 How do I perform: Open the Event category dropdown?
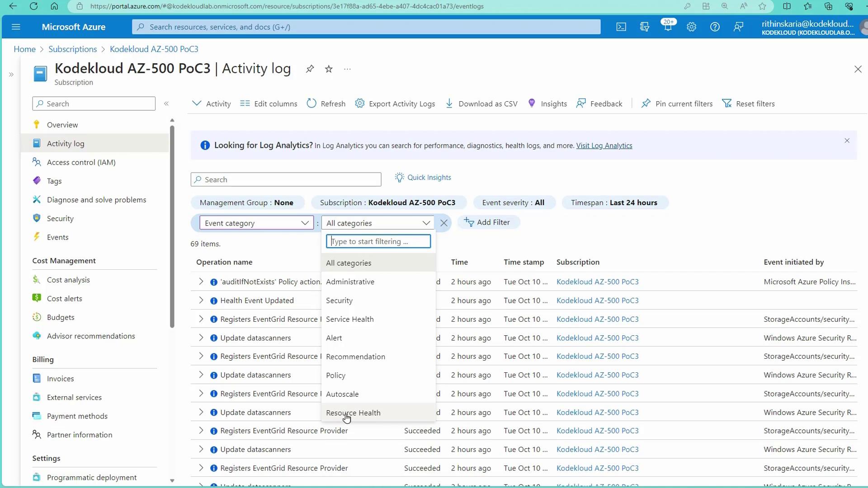click(256, 223)
